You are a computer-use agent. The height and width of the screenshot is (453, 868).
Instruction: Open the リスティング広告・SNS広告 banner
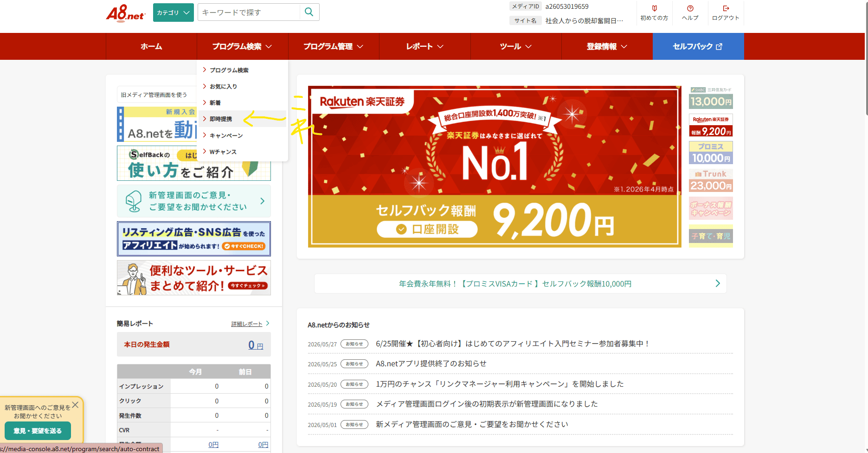click(x=194, y=239)
